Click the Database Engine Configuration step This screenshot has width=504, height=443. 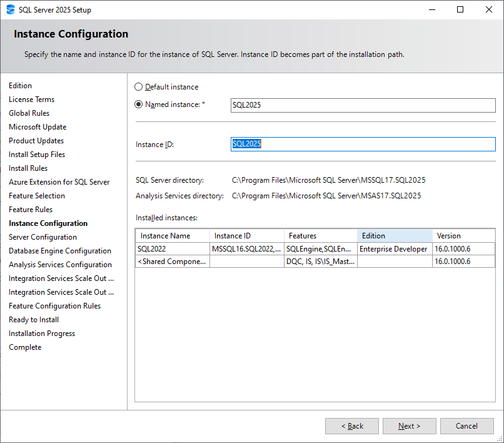point(60,251)
